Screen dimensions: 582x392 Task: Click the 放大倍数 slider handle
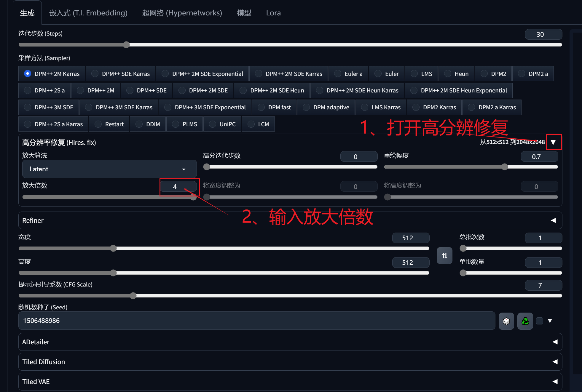point(193,197)
